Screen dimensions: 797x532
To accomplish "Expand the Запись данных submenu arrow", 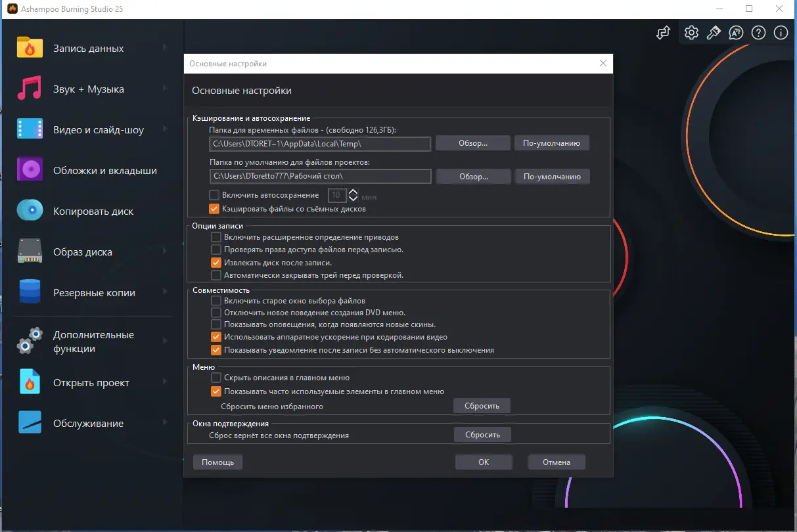I will 165,48.
